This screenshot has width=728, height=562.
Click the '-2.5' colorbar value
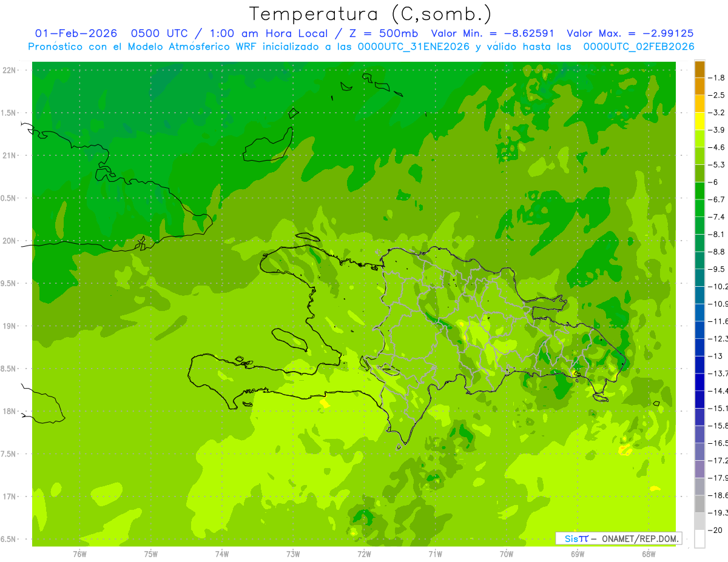click(x=716, y=95)
